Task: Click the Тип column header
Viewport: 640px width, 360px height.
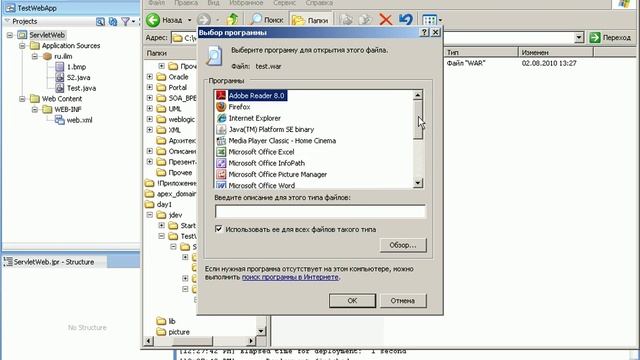Action: 480,52
